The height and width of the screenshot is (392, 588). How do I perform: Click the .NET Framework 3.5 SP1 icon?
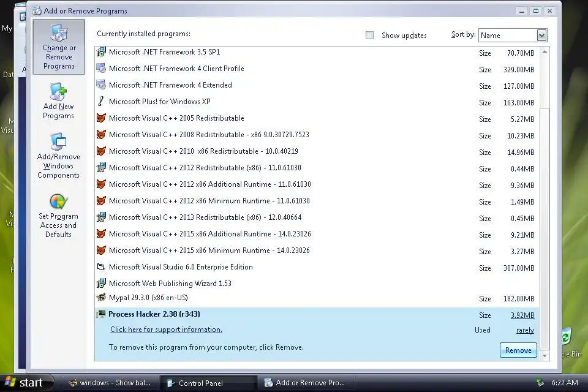101,52
